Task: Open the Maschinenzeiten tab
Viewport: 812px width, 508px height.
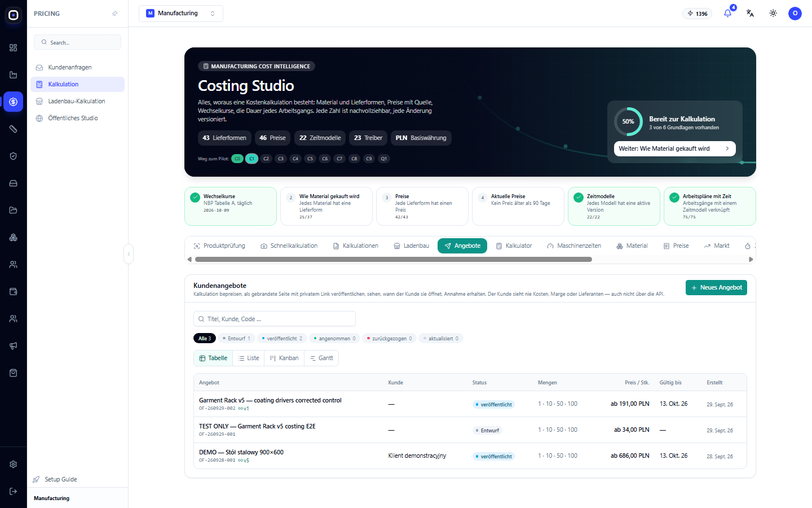Action: 574,246
